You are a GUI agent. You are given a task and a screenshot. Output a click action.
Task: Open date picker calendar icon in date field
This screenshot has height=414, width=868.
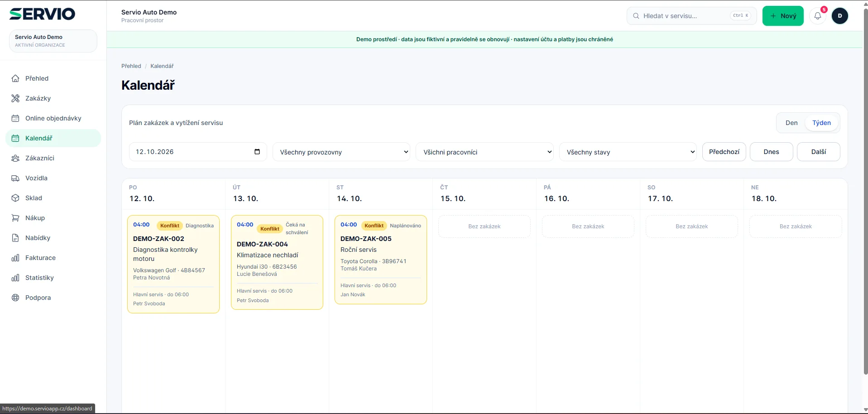257,152
